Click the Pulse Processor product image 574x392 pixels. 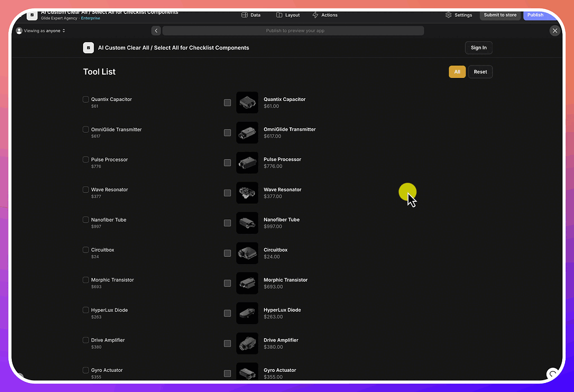(x=247, y=163)
